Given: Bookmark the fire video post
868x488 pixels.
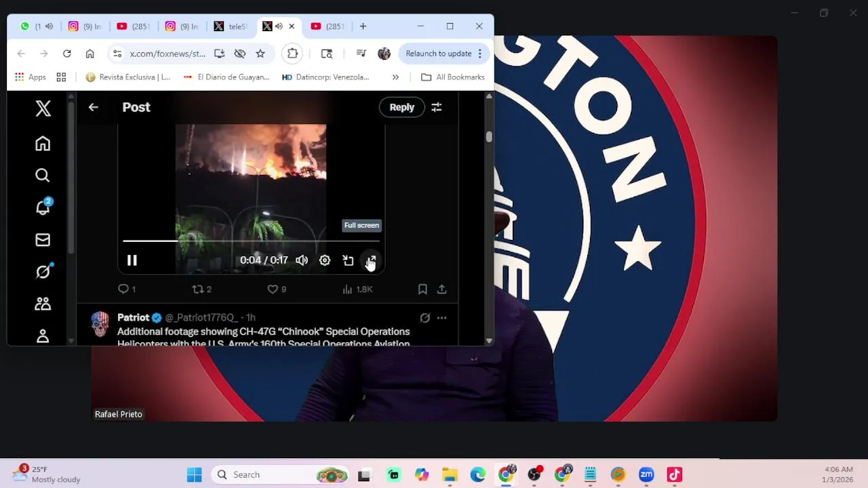Looking at the screenshot, I should tap(422, 289).
